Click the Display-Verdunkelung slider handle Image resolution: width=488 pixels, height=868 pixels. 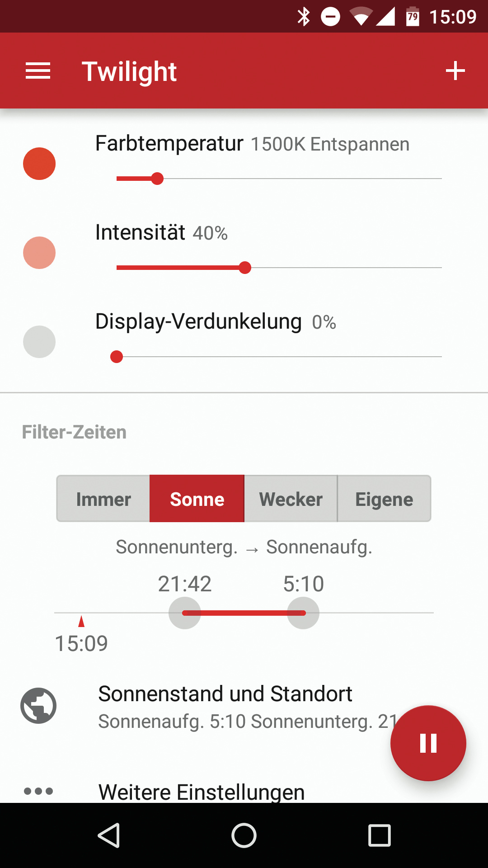(117, 357)
